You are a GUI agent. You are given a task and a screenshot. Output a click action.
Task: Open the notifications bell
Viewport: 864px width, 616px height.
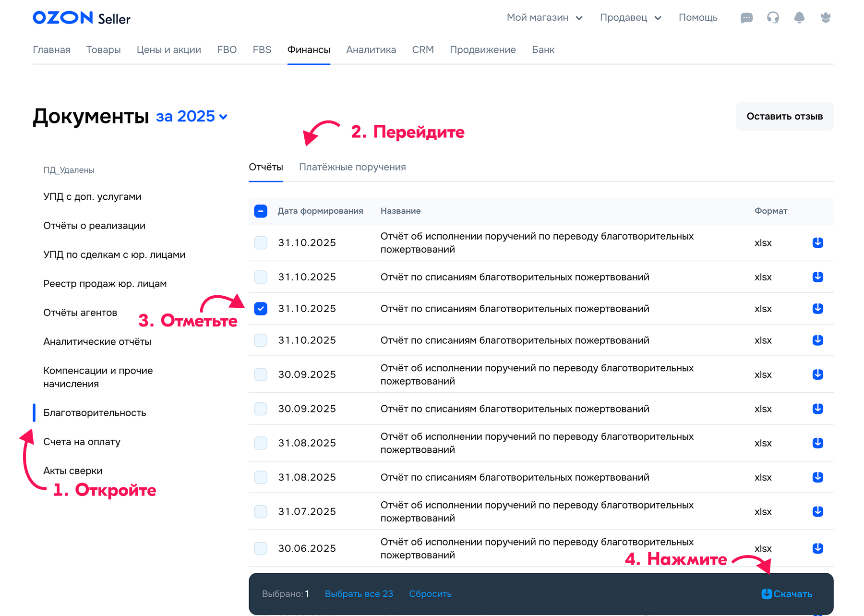click(x=799, y=18)
